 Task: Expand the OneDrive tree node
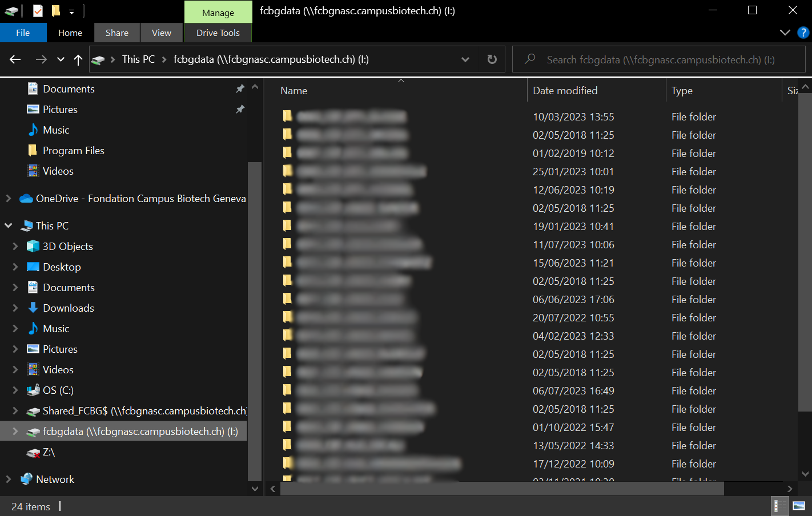tap(8, 198)
